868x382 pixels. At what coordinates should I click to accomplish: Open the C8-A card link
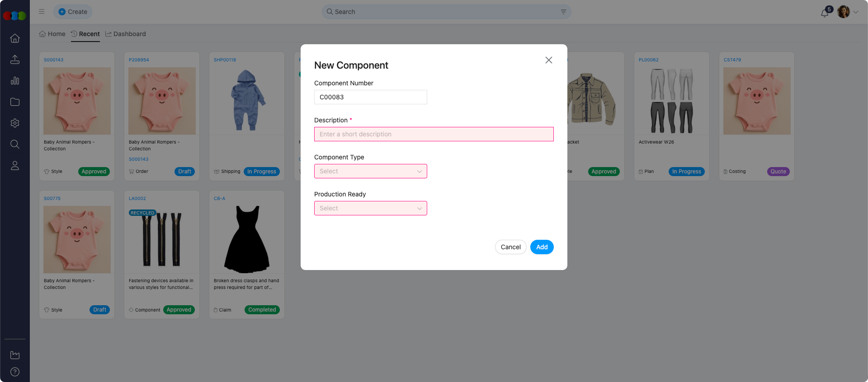220,198
